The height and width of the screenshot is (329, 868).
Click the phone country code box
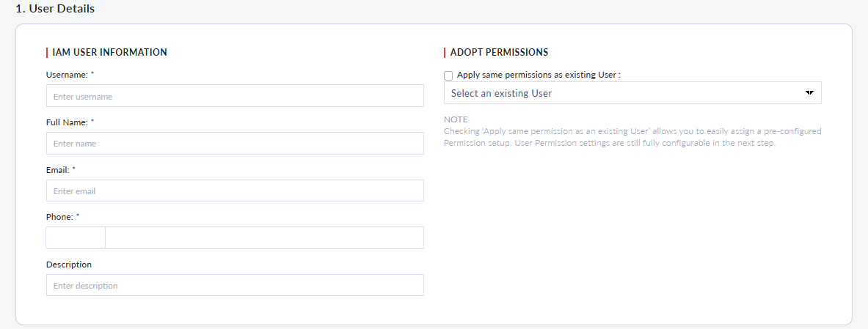pos(76,238)
